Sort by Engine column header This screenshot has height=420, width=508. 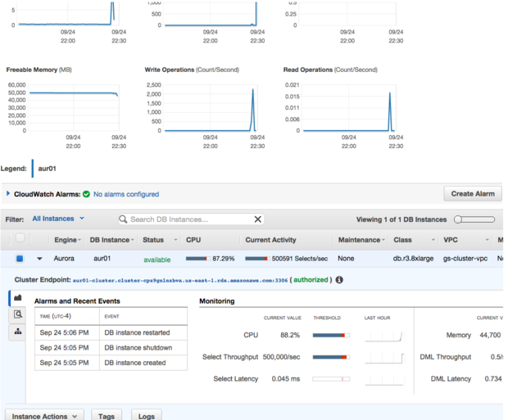[67, 240]
